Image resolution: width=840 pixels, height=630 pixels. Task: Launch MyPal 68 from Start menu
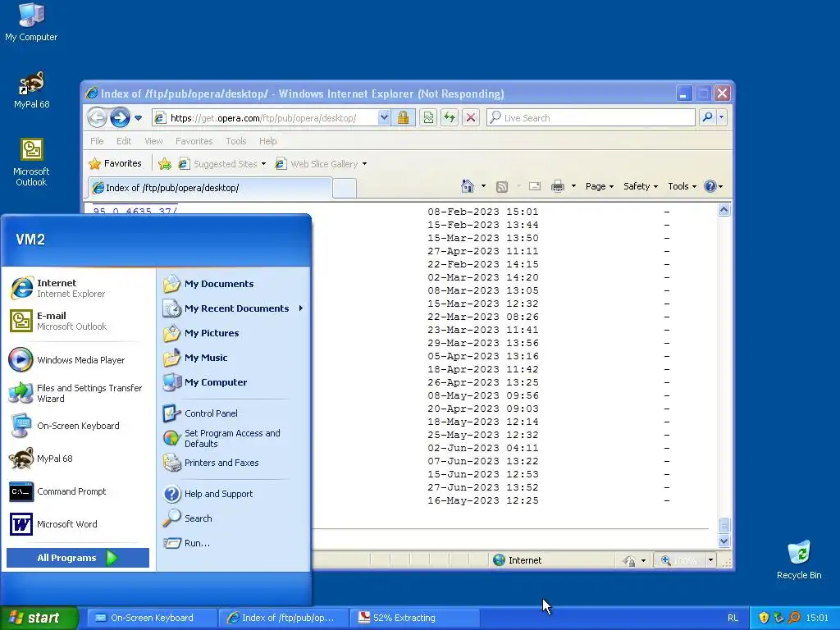pos(78,459)
